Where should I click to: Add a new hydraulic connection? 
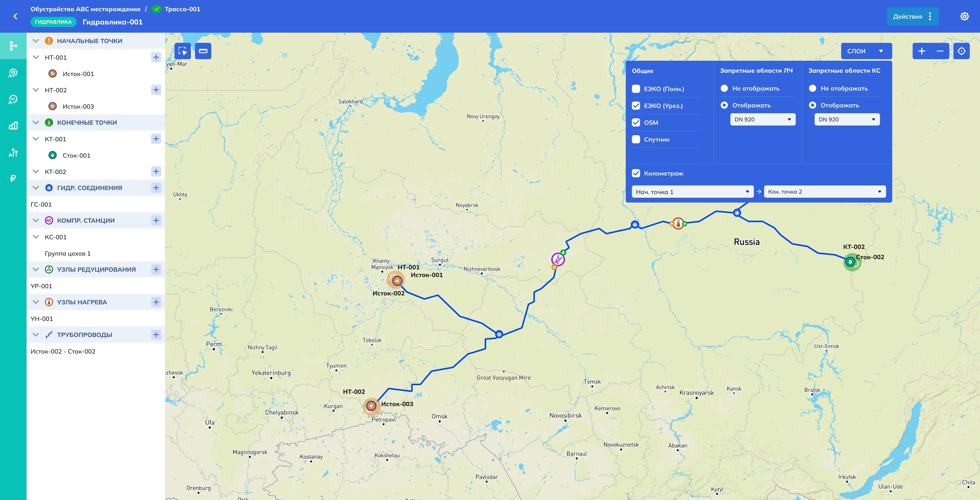[x=156, y=188]
